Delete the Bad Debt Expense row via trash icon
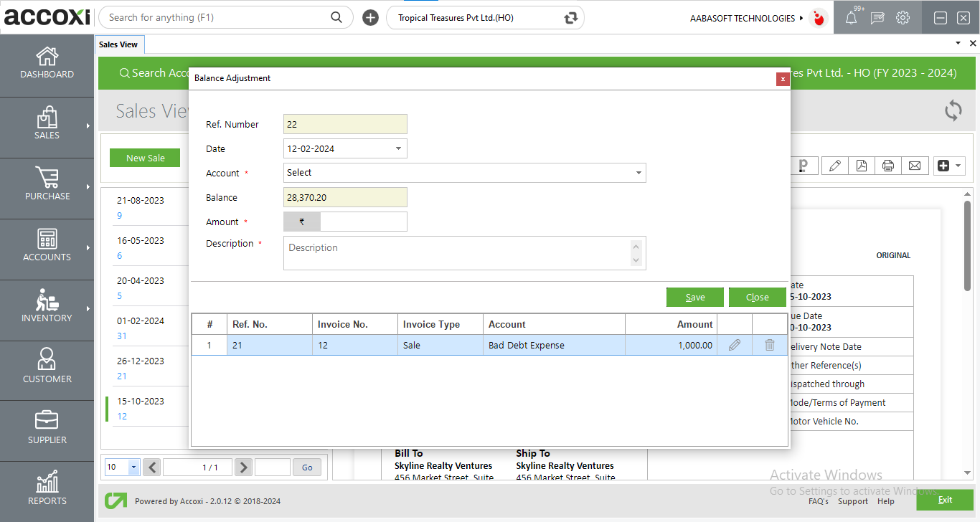 coord(770,345)
